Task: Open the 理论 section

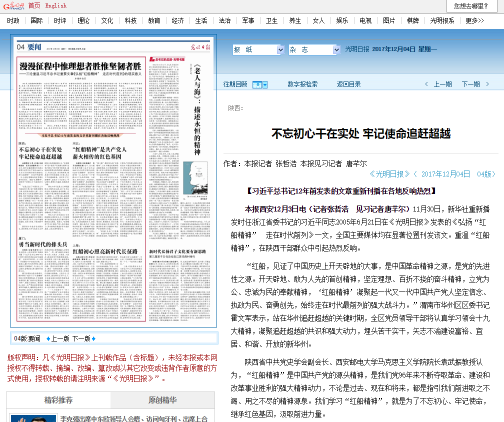Action: click(x=83, y=20)
